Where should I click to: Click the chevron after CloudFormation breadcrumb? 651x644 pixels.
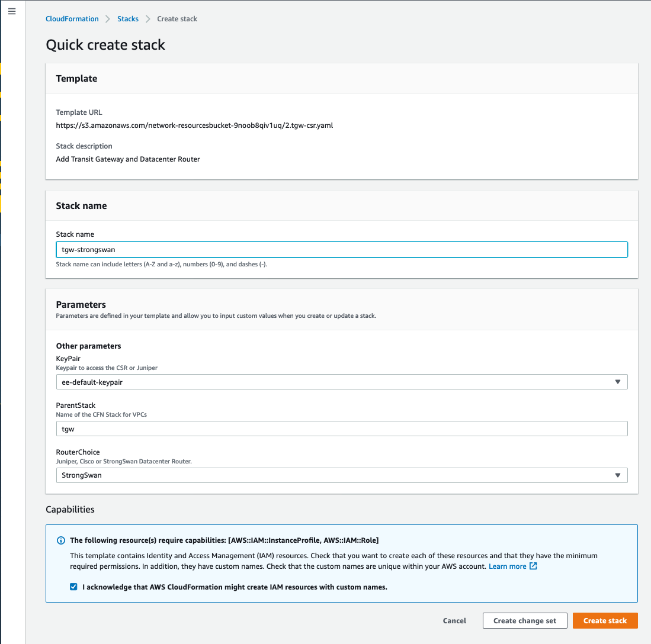[108, 19]
